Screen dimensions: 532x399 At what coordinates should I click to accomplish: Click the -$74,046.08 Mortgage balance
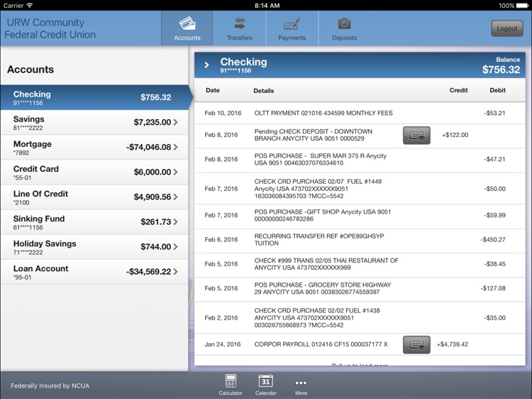coord(149,147)
